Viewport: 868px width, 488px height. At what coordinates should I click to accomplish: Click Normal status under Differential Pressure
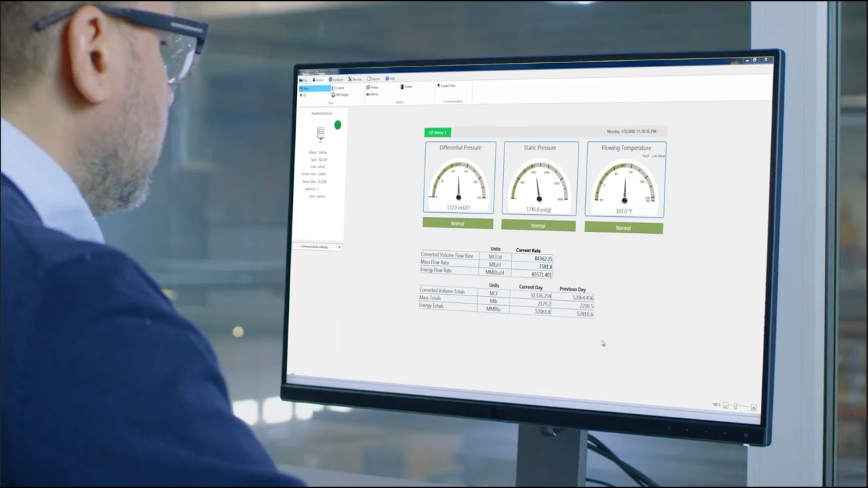(x=458, y=222)
